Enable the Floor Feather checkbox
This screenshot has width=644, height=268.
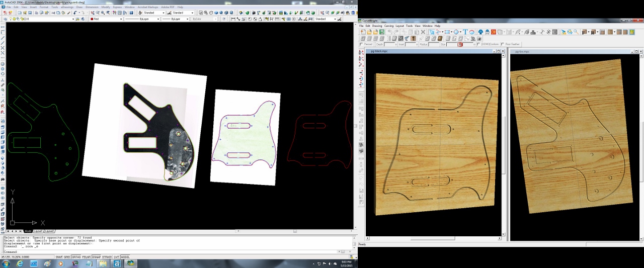[x=503, y=44]
